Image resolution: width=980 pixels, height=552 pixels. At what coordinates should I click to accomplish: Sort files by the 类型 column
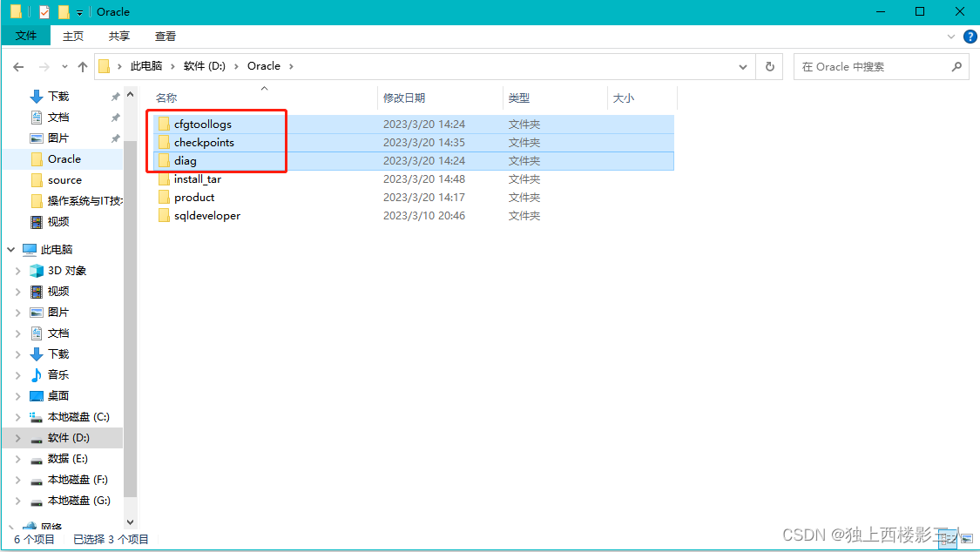pyautogui.click(x=519, y=98)
